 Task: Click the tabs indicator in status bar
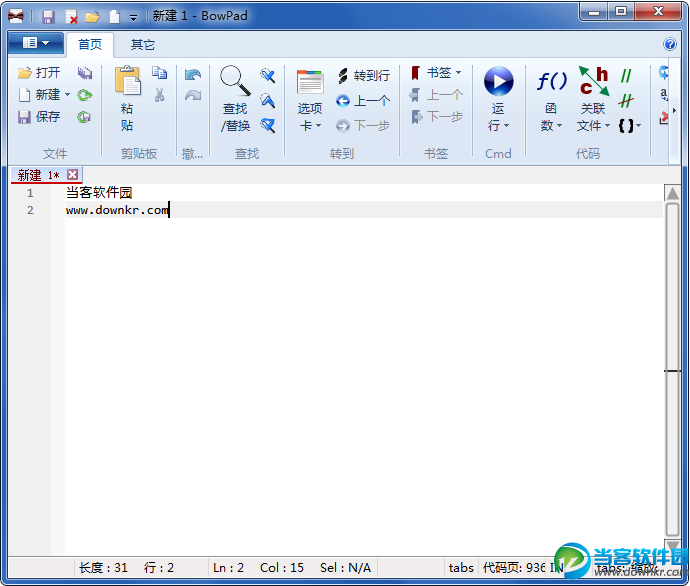click(461, 568)
